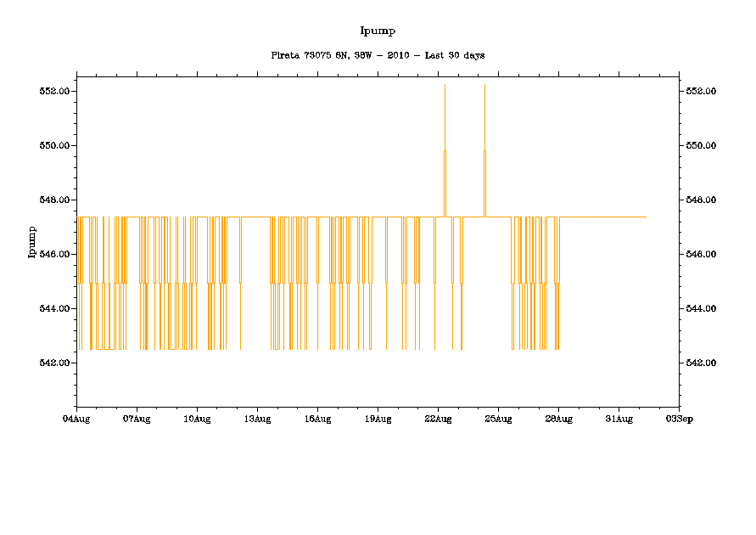
Task: Select the 07Aug date tick label
Action: point(137,419)
